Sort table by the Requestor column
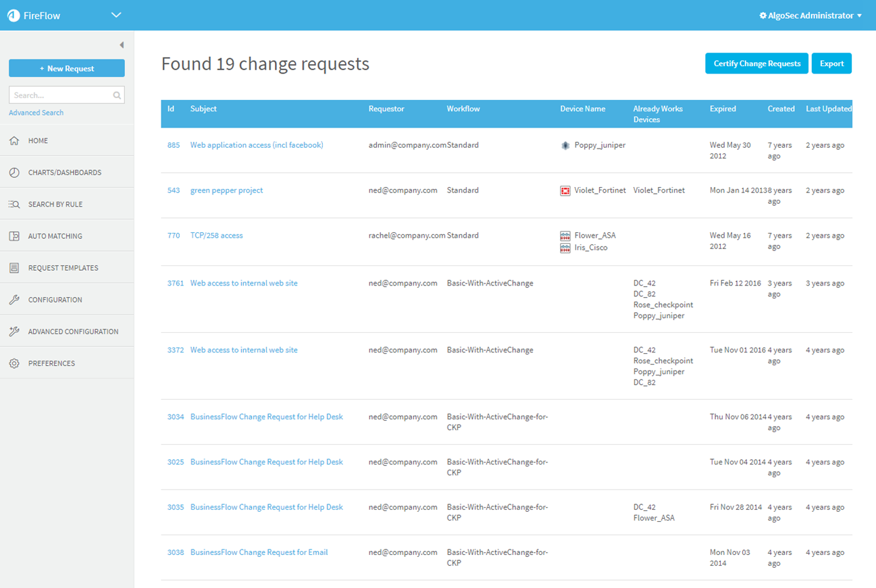Image resolution: width=876 pixels, height=588 pixels. coord(386,109)
